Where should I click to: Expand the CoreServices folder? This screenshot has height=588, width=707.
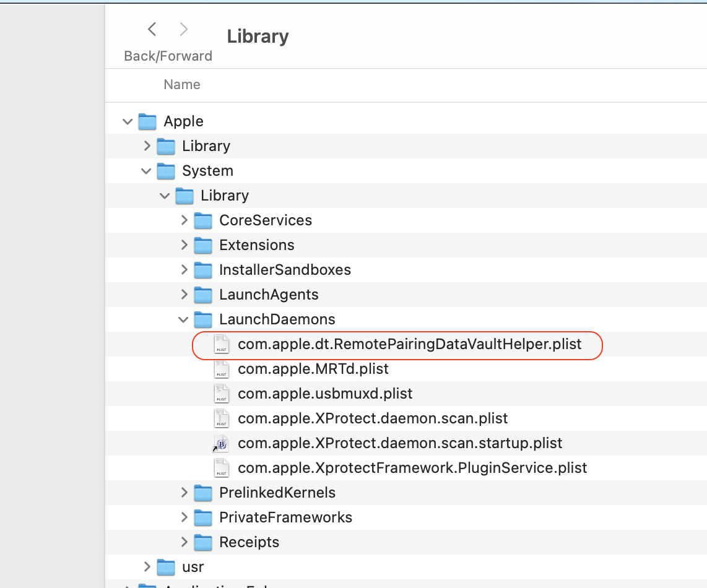click(184, 220)
